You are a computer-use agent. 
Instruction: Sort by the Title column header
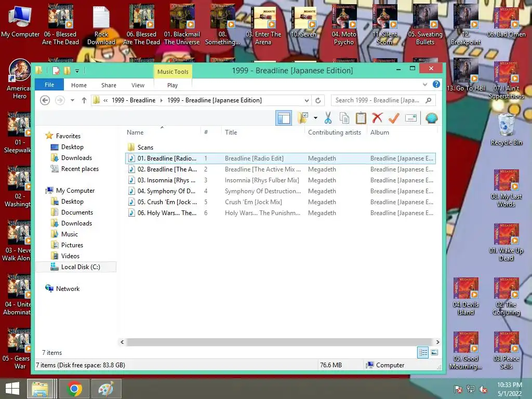[231, 132]
